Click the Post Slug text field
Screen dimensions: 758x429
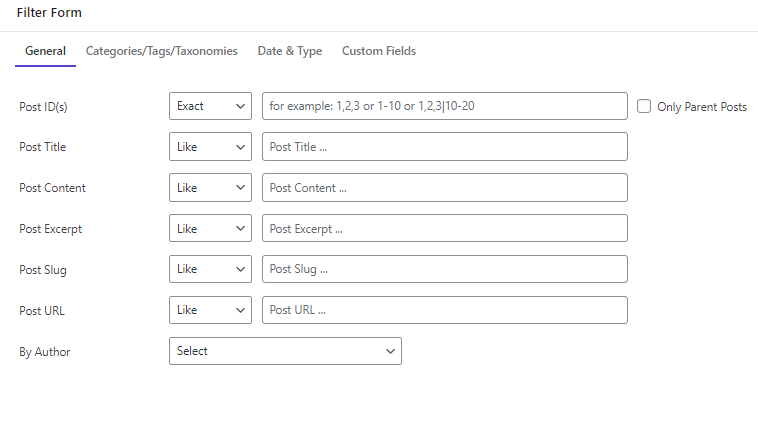(445, 269)
